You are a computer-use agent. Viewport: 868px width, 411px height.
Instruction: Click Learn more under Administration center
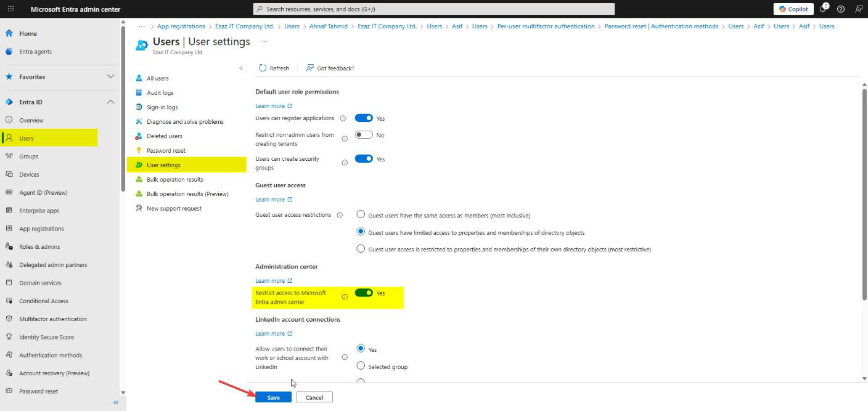coord(274,281)
